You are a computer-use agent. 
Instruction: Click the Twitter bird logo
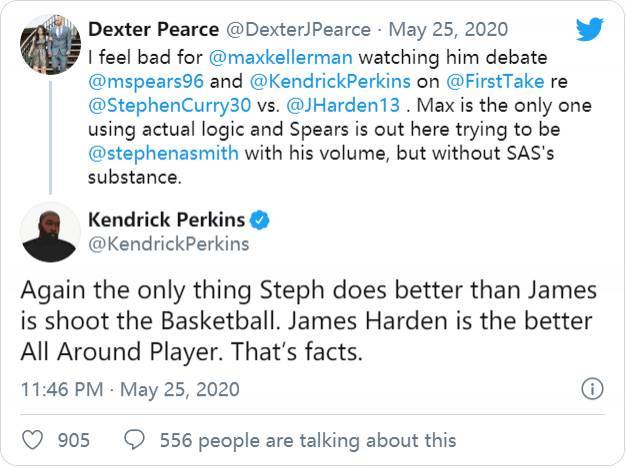coord(590,29)
